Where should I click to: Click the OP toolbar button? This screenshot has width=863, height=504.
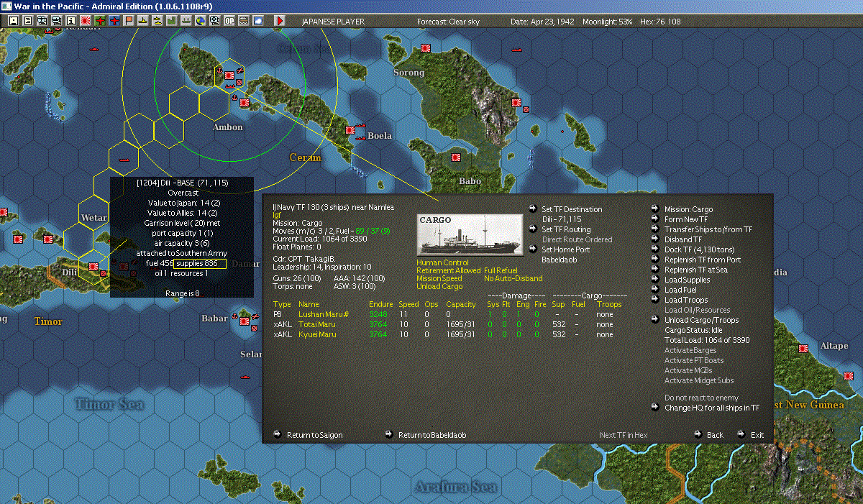click(x=229, y=21)
